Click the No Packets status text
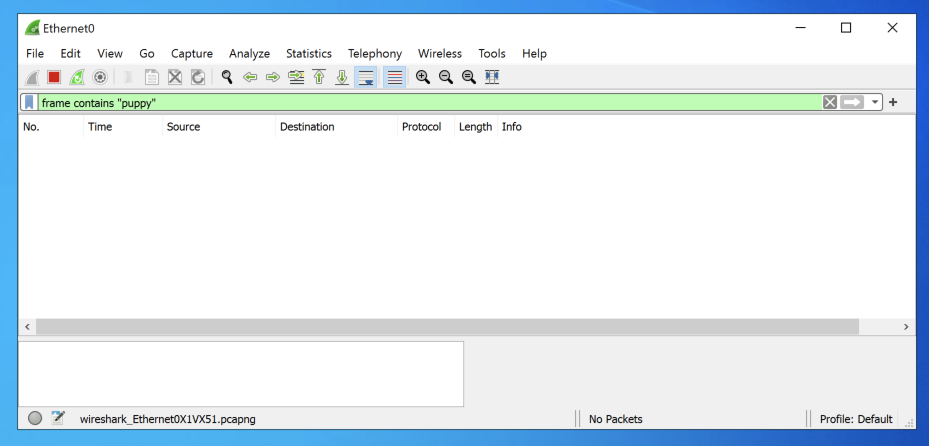This screenshot has width=929, height=446. click(616, 419)
